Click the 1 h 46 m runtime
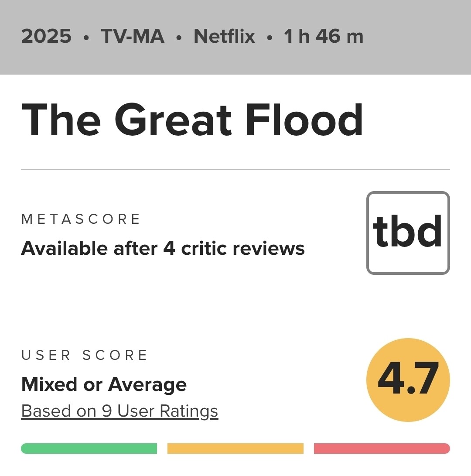This screenshot has height=476, width=471. tap(324, 36)
